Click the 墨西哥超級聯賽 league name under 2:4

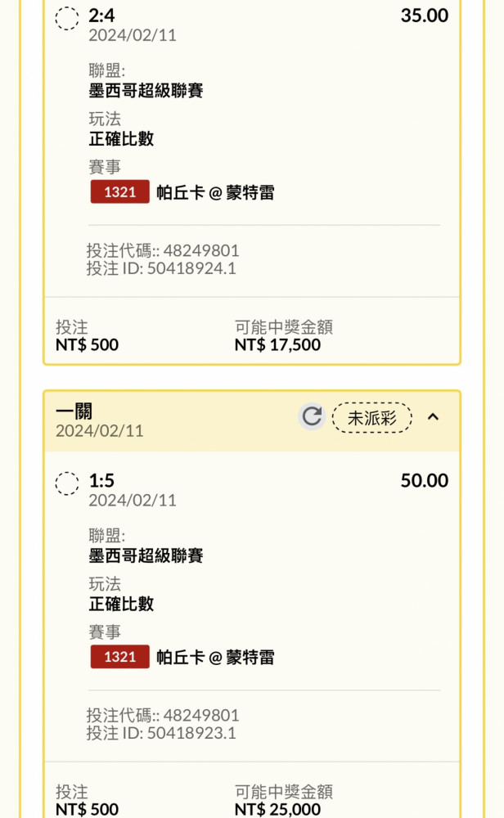tap(146, 90)
